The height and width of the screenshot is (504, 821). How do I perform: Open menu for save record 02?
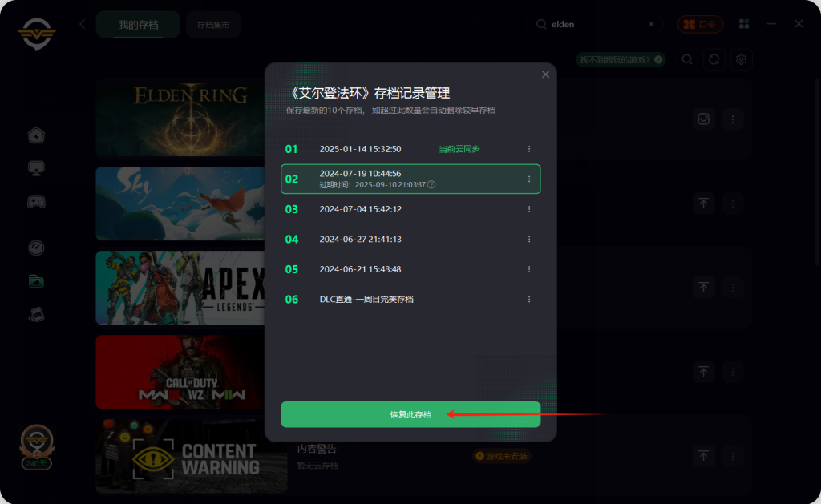tap(529, 179)
